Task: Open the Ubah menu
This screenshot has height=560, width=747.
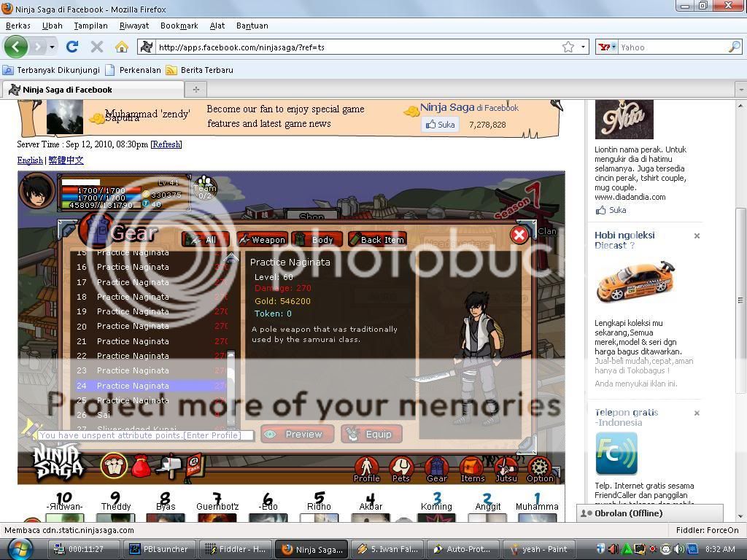Action: [53, 26]
